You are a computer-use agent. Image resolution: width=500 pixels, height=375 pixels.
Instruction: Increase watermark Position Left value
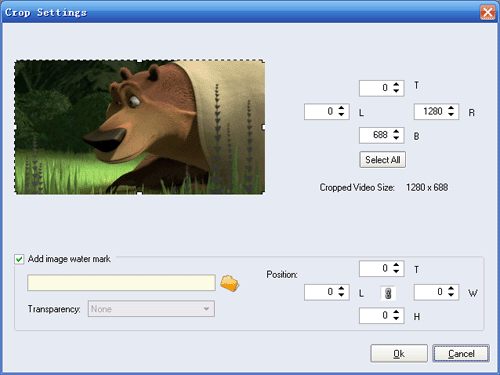click(x=341, y=289)
